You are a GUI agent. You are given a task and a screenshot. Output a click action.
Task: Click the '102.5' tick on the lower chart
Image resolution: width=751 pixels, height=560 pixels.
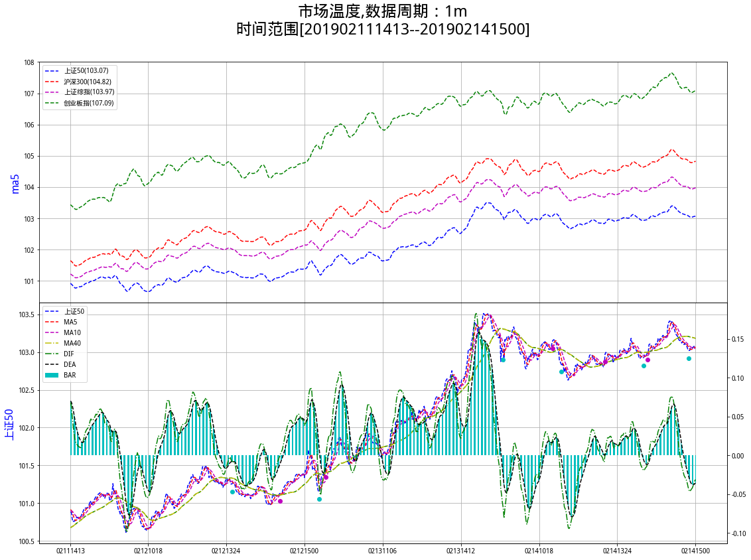click(x=27, y=390)
